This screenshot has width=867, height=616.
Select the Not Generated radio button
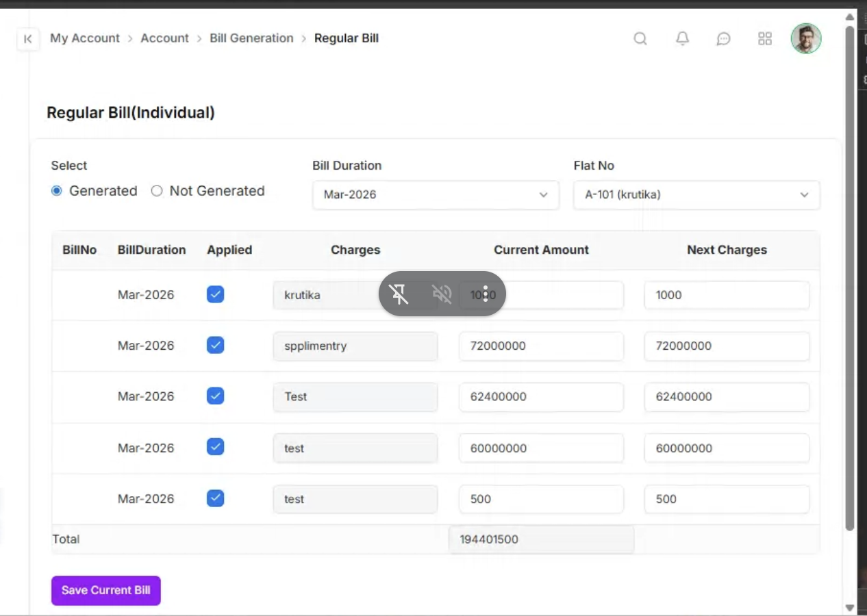click(x=157, y=191)
